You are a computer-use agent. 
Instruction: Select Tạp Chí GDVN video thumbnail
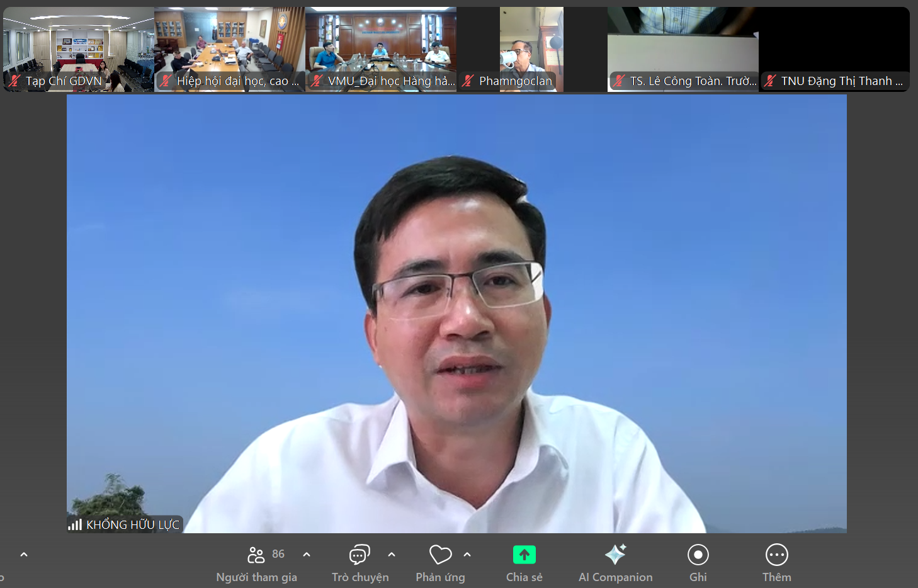79,49
